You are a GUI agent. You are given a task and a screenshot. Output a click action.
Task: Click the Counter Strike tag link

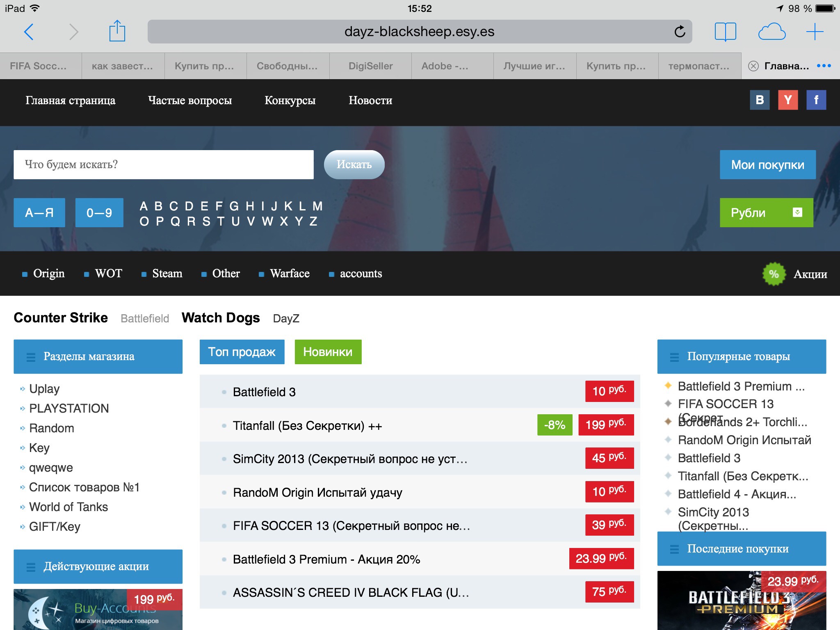[61, 318]
